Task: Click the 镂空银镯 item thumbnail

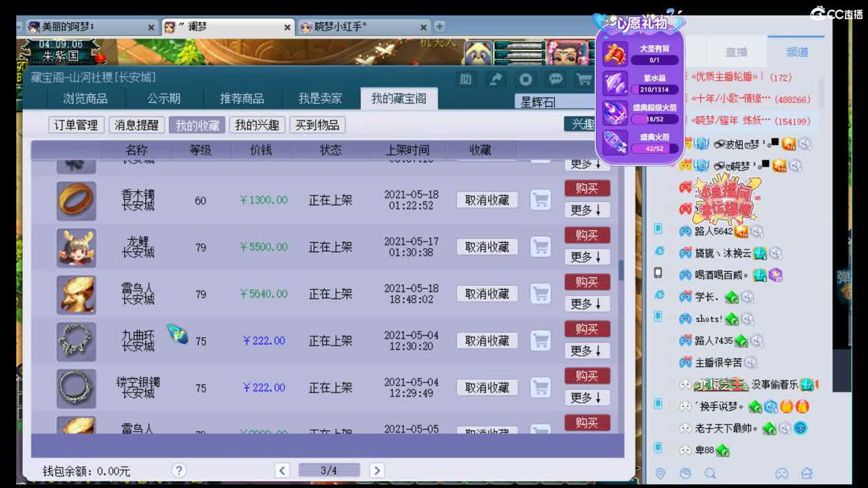Action: pyautogui.click(x=77, y=388)
